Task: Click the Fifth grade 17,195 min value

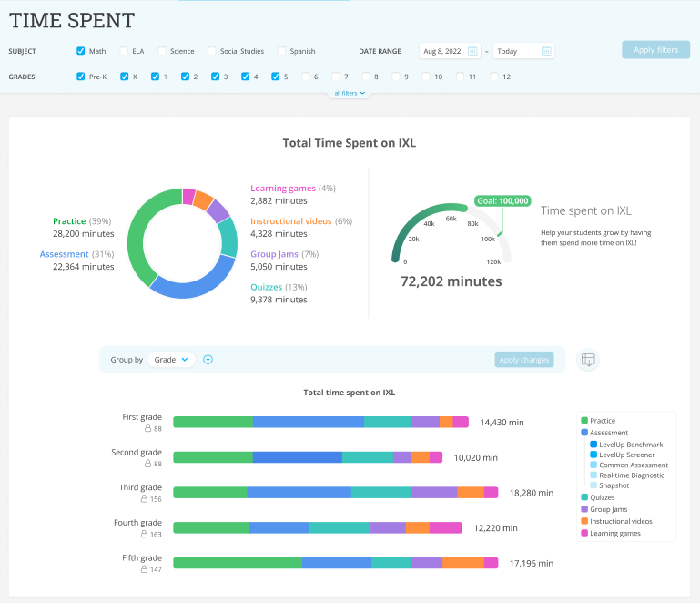Action: point(532,564)
